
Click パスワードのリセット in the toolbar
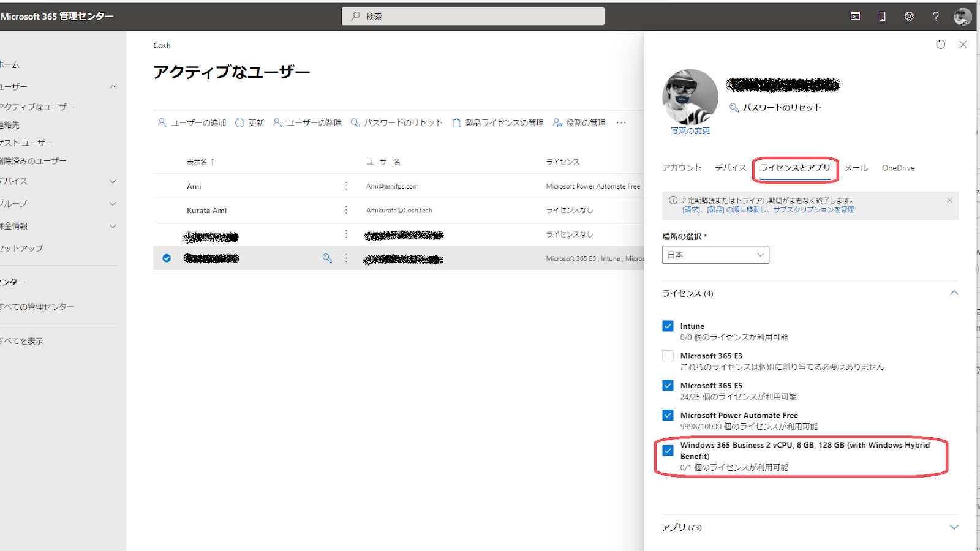tap(397, 122)
